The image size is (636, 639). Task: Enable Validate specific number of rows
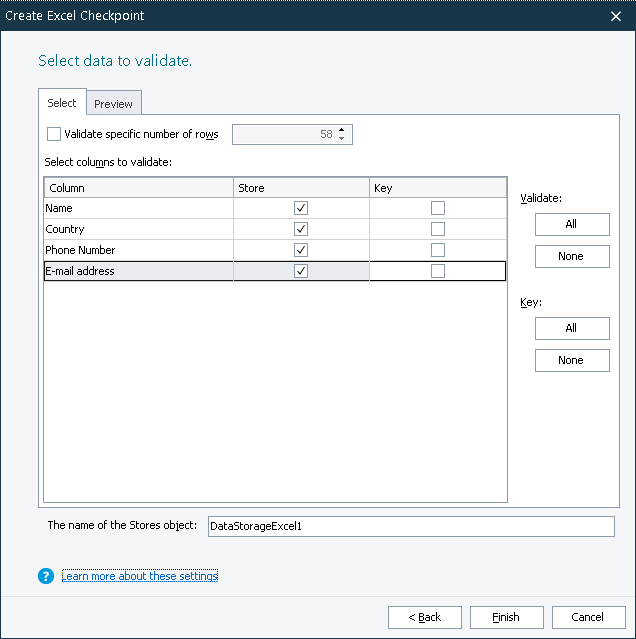[54, 134]
